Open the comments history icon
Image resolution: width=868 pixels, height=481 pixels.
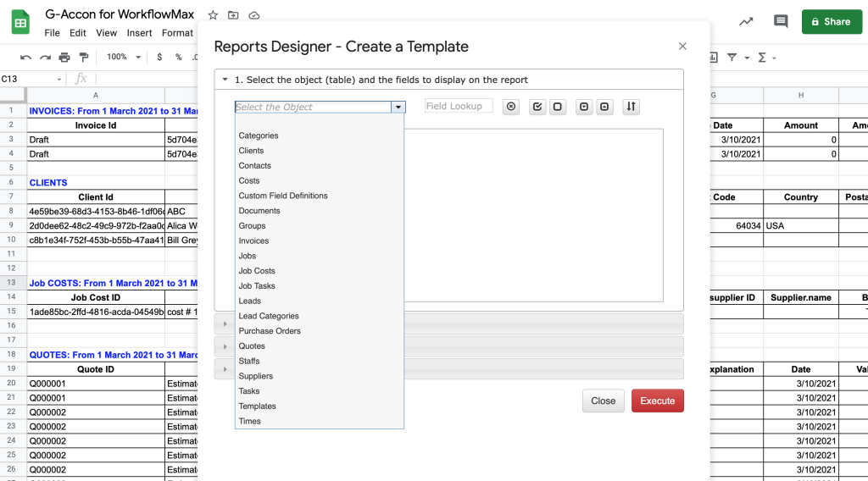point(781,21)
